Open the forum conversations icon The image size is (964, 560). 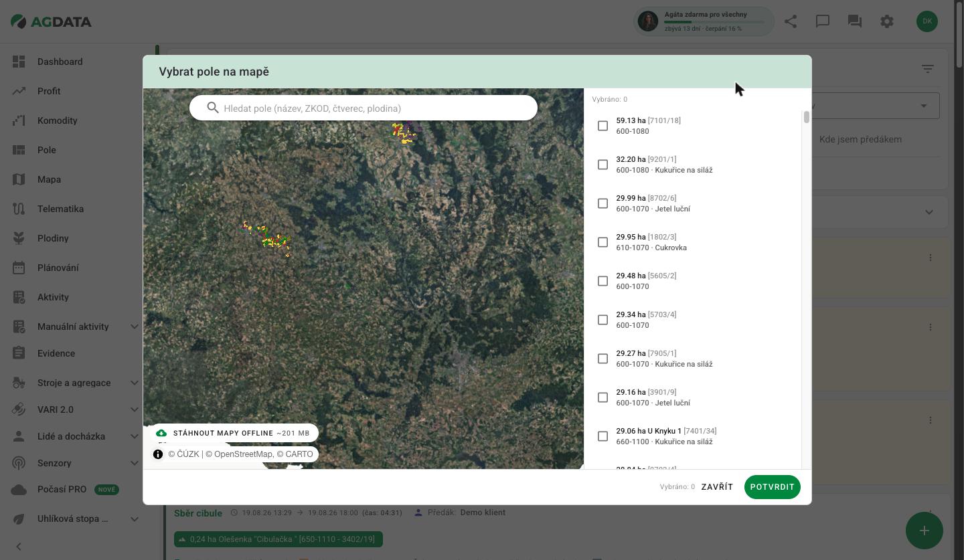click(855, 21)
